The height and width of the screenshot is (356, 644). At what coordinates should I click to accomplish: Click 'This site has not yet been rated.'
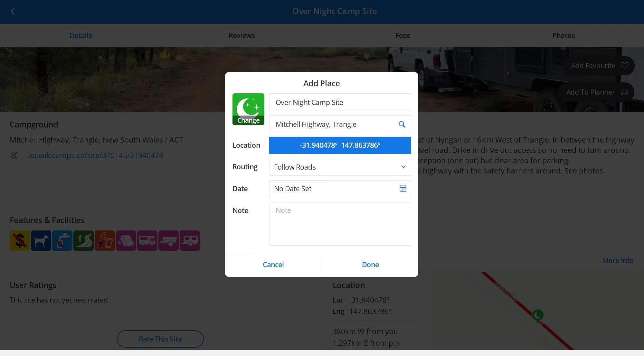coord(60,300)
